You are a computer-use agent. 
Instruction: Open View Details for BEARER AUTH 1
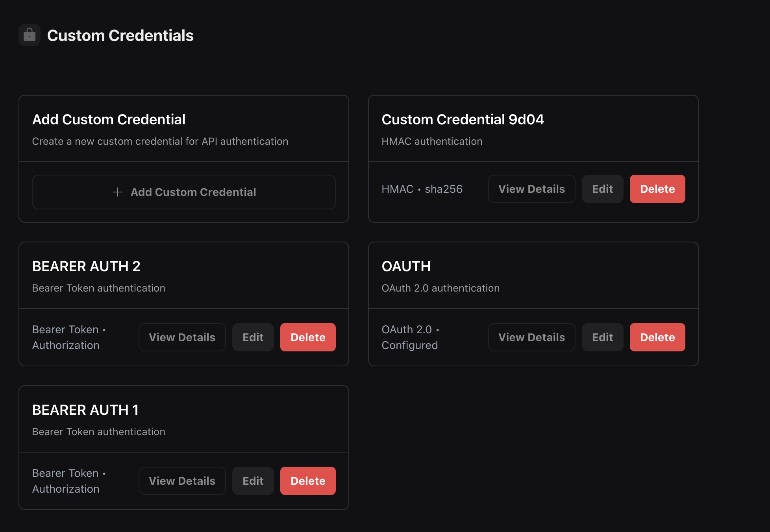[x=182, y=481]
